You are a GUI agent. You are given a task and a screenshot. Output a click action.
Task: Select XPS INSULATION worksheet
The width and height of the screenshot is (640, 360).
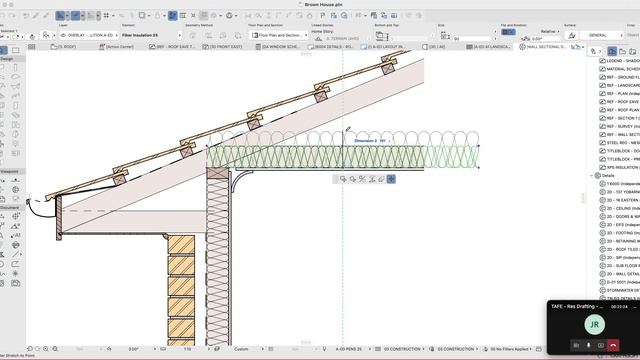[x=619, y=167]
